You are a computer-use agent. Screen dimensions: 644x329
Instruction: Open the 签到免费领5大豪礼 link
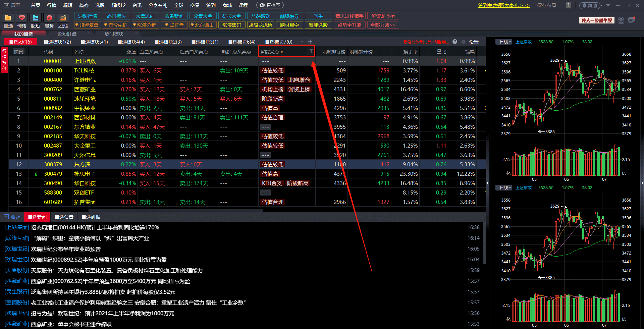click(x=504, y=5)
